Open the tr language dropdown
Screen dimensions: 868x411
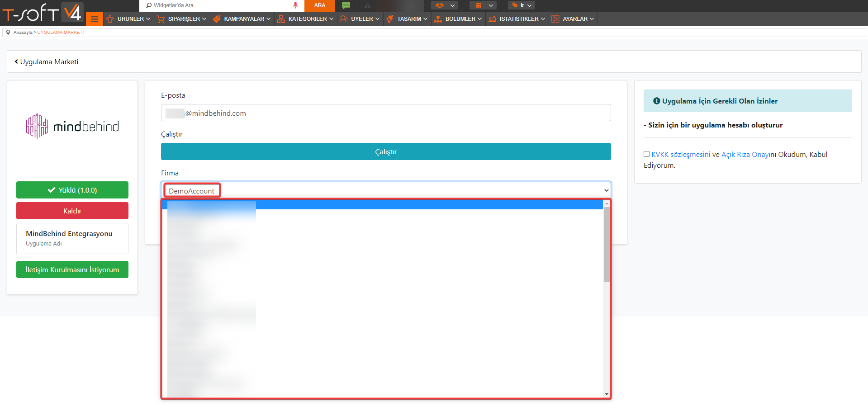tap(522, 5)
